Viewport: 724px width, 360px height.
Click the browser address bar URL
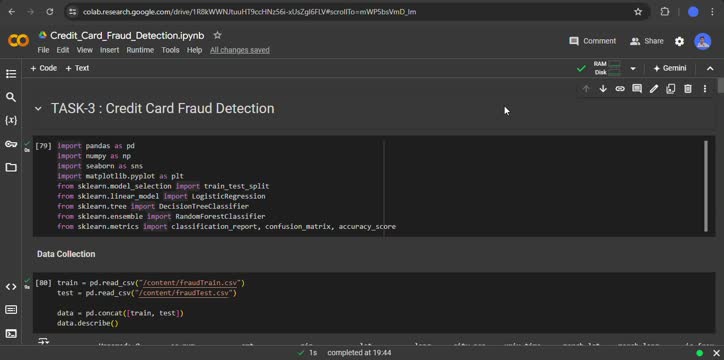click(x=249, y=12)
